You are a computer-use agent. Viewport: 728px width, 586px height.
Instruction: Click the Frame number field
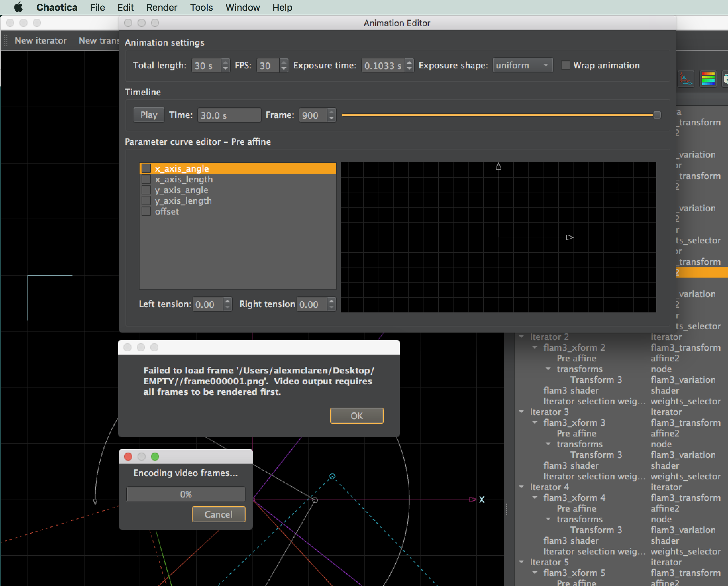coord(313,115)
